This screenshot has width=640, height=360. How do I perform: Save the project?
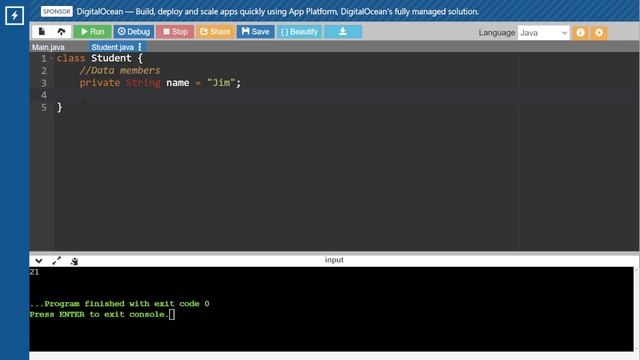tap(256, 32)
